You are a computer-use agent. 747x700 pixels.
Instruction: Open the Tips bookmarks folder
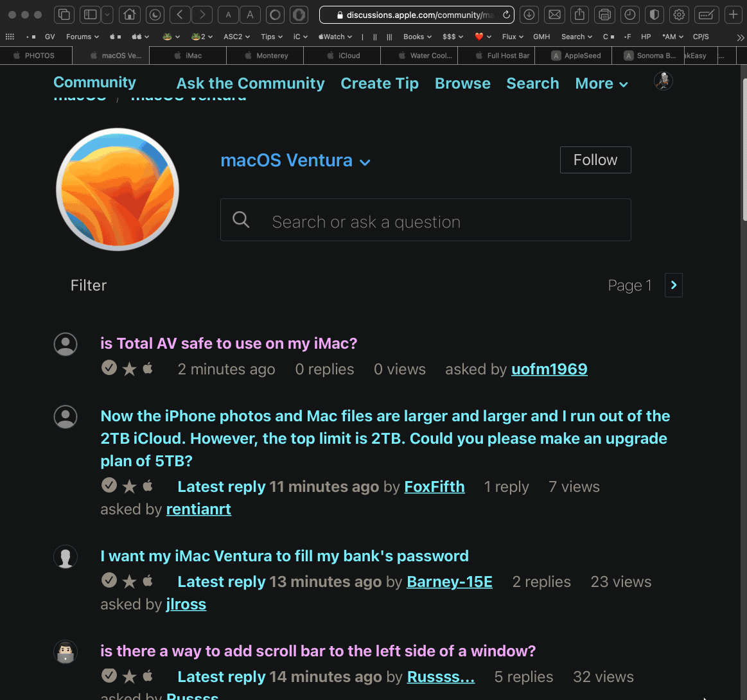point(272,37)
